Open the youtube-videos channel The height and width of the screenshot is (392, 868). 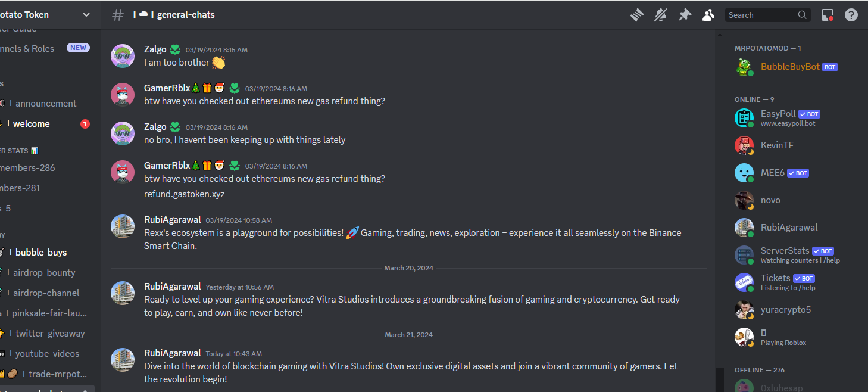click(x=45, y=353)
